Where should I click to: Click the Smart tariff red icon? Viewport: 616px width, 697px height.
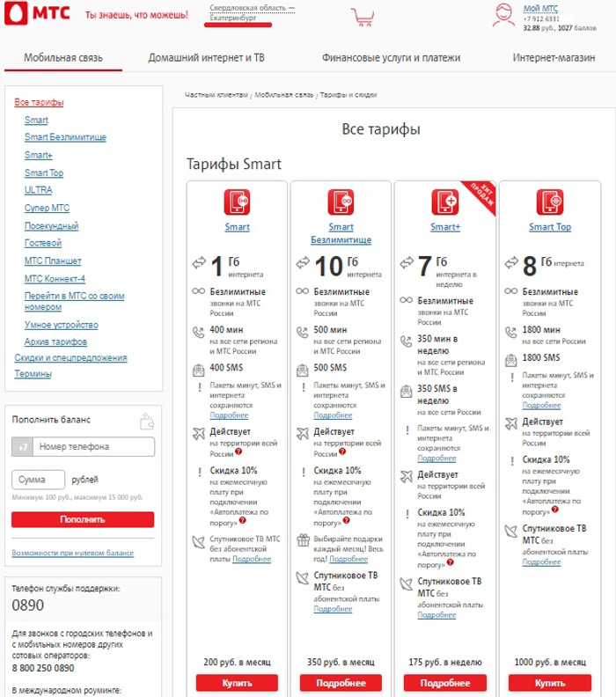237,202
